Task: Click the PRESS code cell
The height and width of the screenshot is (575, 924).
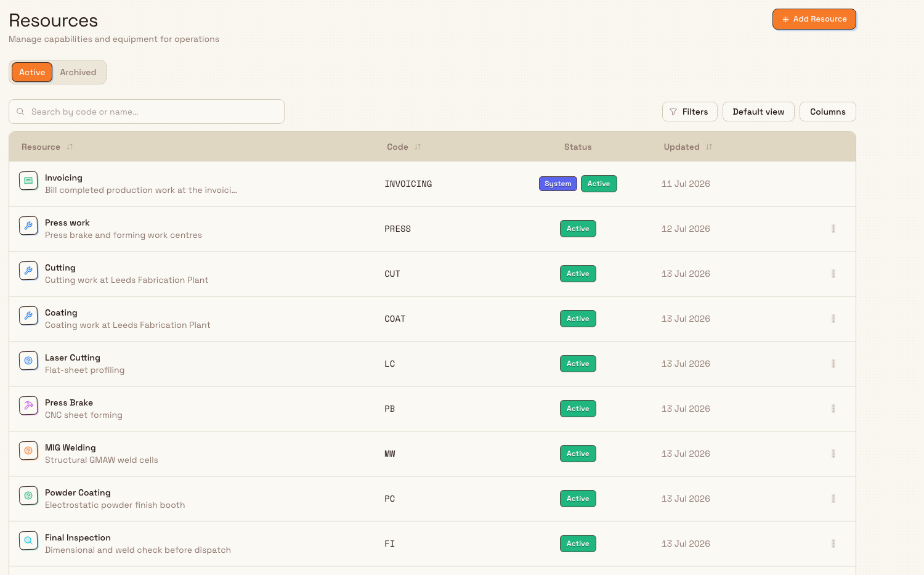Action: click(398, 229)
